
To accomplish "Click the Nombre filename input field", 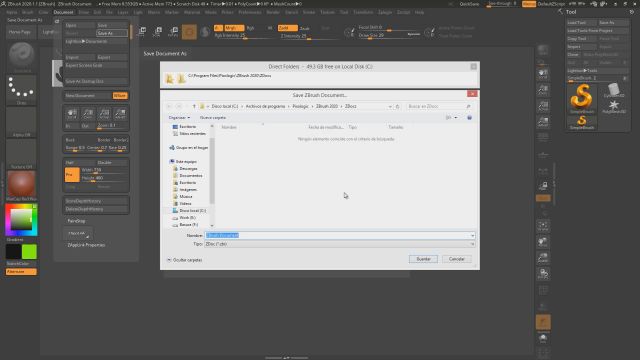I will click(340, 236).
